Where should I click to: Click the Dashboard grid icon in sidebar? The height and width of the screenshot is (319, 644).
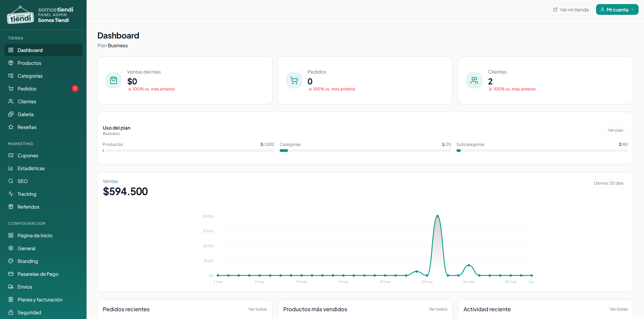(11, 50)
